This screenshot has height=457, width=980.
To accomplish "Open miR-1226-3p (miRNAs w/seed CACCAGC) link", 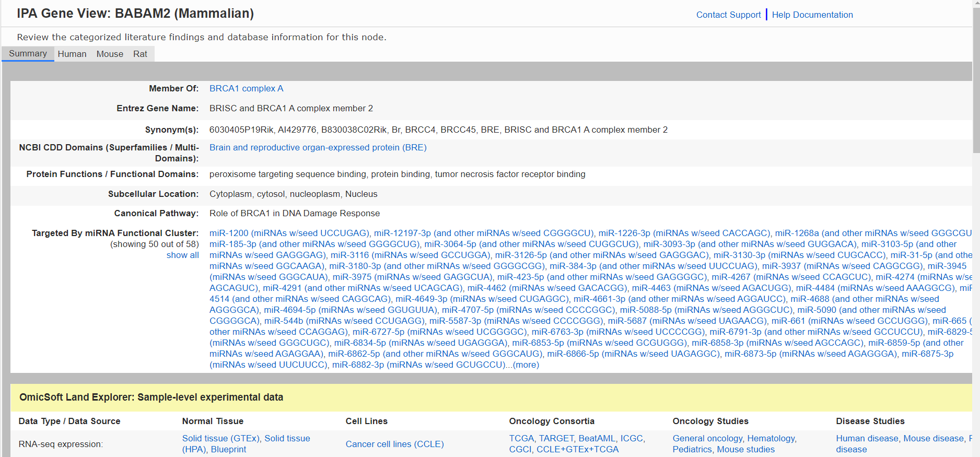I will pyautogui.click(x=684, y=233).
